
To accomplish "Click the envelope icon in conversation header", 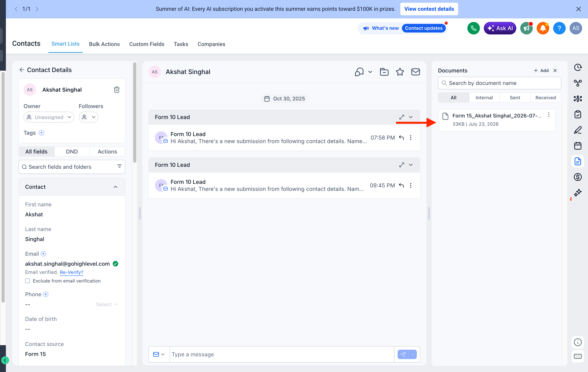I will point(415,72).
